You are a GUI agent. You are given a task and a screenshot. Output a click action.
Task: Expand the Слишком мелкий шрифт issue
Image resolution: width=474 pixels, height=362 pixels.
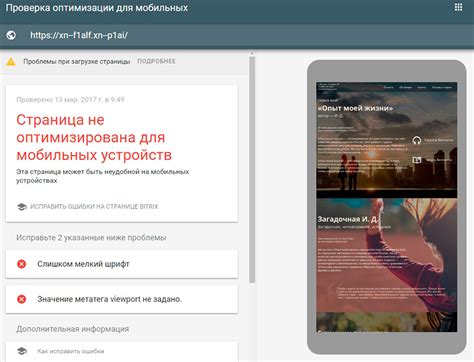[122, 264]
